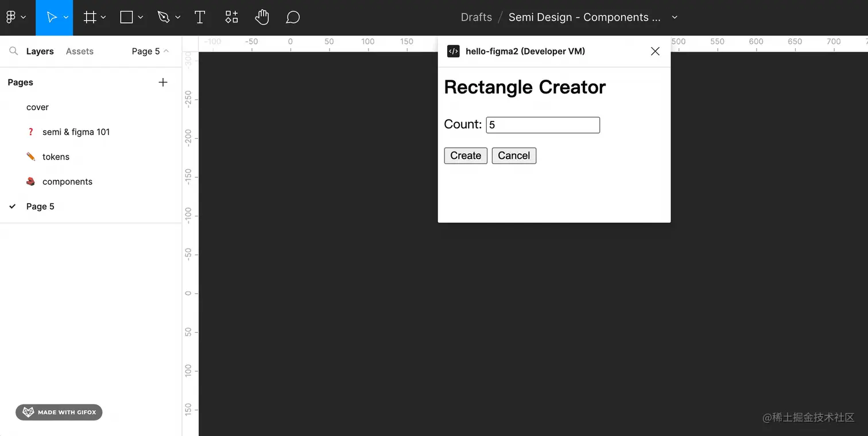Screen dimensions: 868x436
Task: Open the file name dropdown chevron
Action: pos(675,17)
